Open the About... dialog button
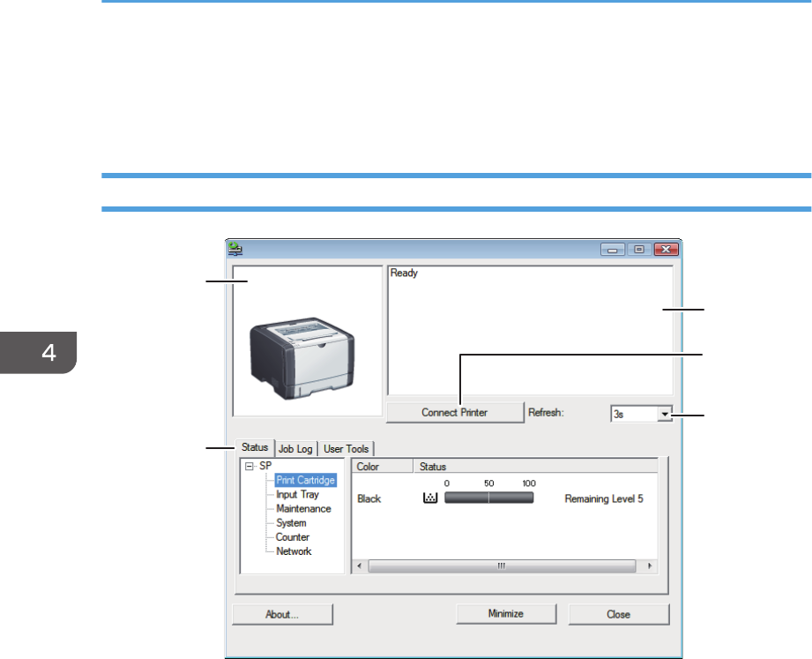Screen dimensions: 812x659 pos(282,614)
